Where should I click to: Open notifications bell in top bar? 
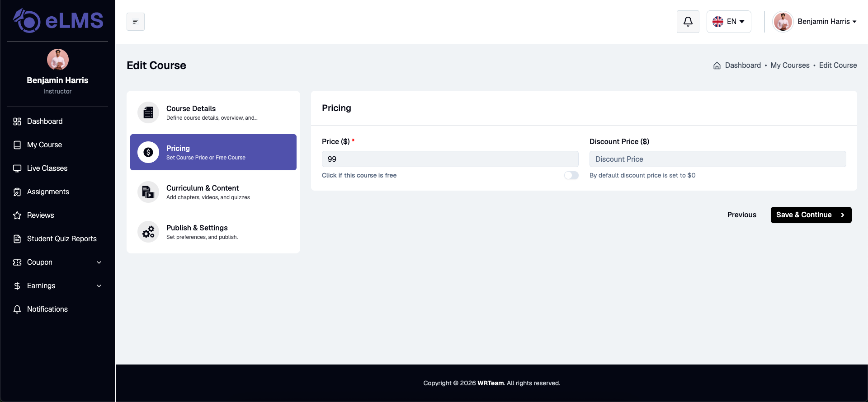[688, 22]
